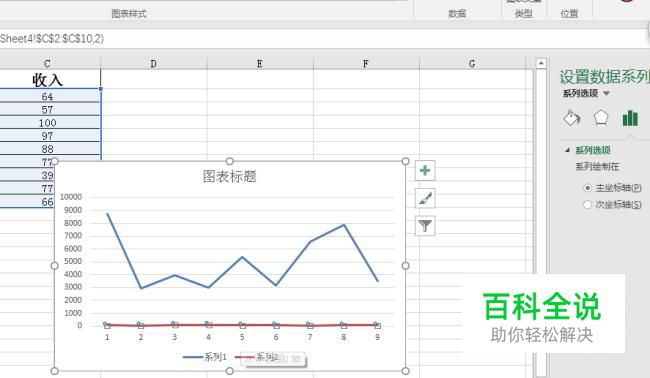Click the red 系列2 line in chart
650x378 pixels.
[242, 325]
